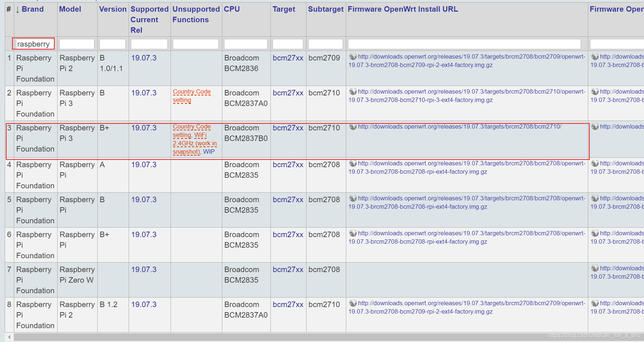This screenshot has height=342, width=644.
Task: Click globe icon beside row 1 install URL
Action: pos(353,56)
